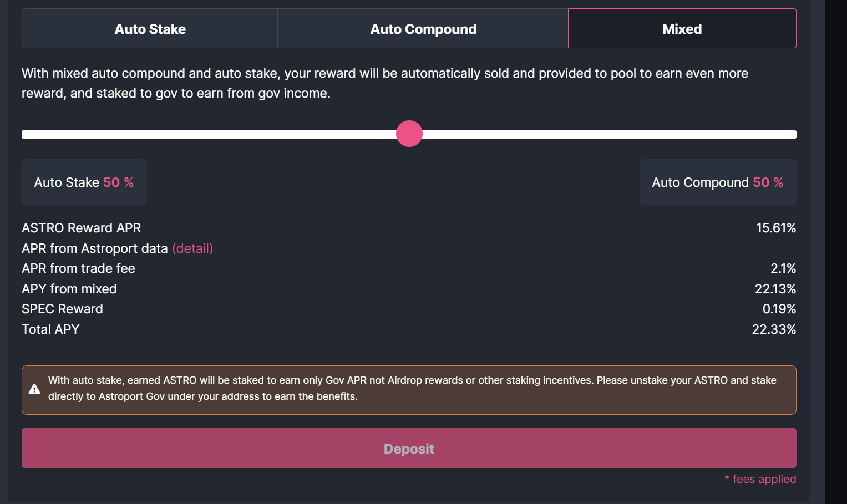Click the "* fees applied" note

point(760,479)
